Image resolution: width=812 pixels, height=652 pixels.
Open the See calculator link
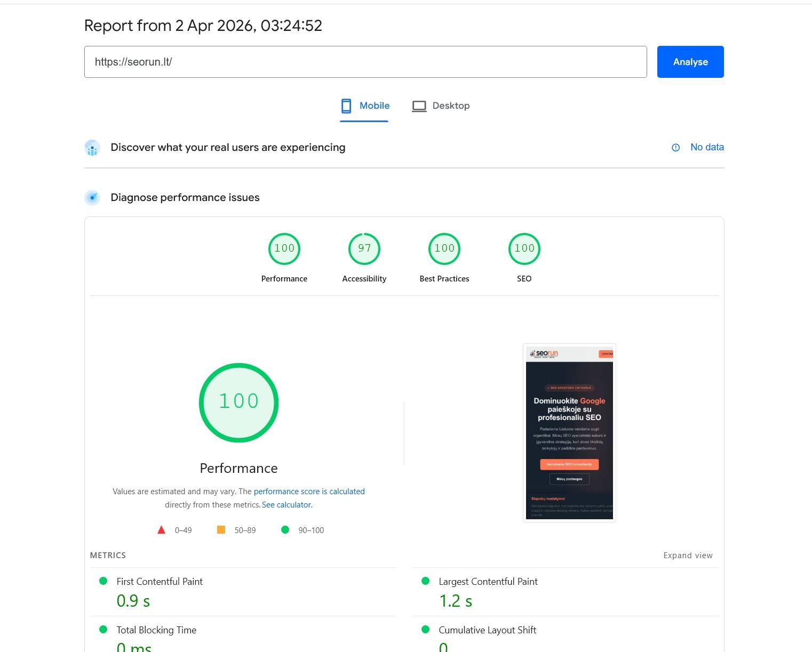(x=286, y=504)
